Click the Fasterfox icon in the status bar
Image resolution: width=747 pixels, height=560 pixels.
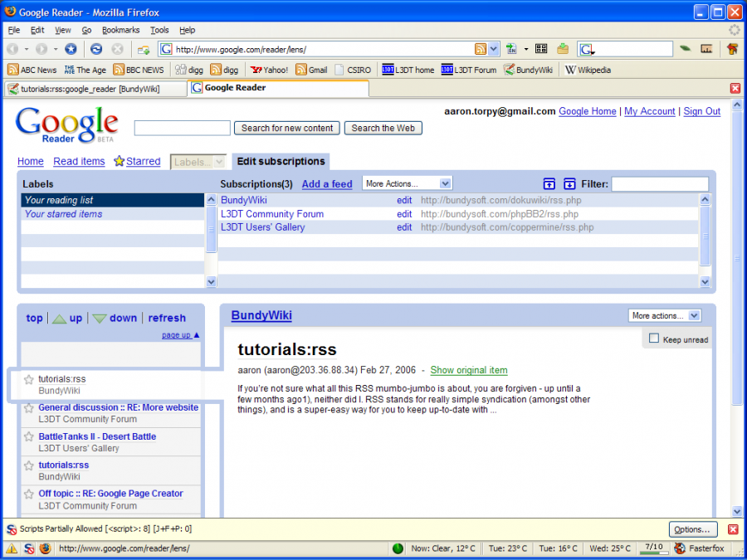tap(681, 548)
